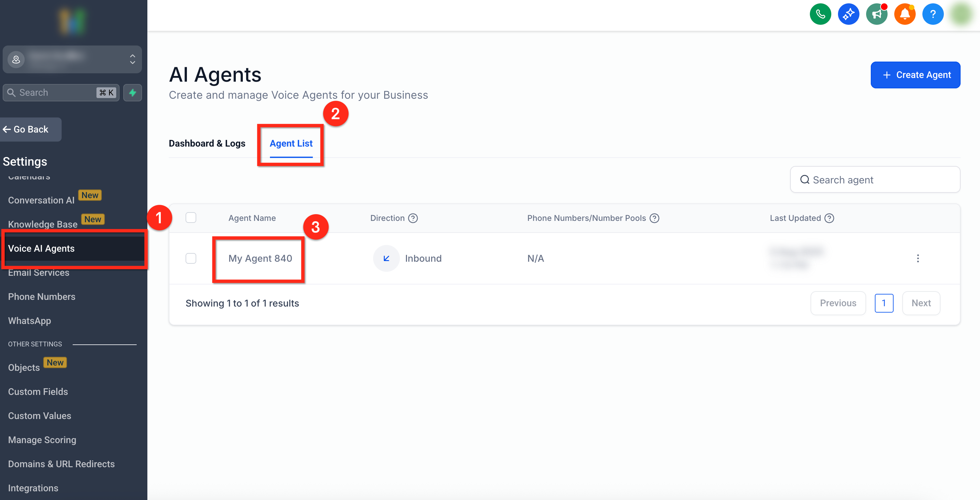The height and width of the screenshot is (500, 980).
Task: Click the Search agent input field
Action: (875, 179)
